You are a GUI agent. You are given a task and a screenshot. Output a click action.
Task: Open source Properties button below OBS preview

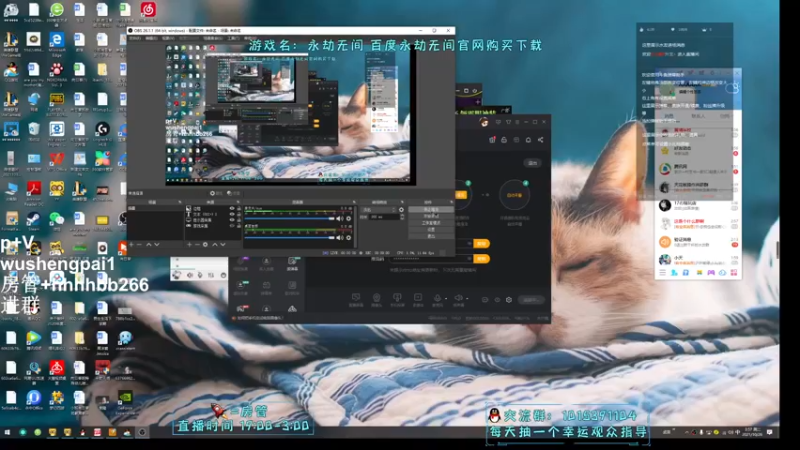216,193
